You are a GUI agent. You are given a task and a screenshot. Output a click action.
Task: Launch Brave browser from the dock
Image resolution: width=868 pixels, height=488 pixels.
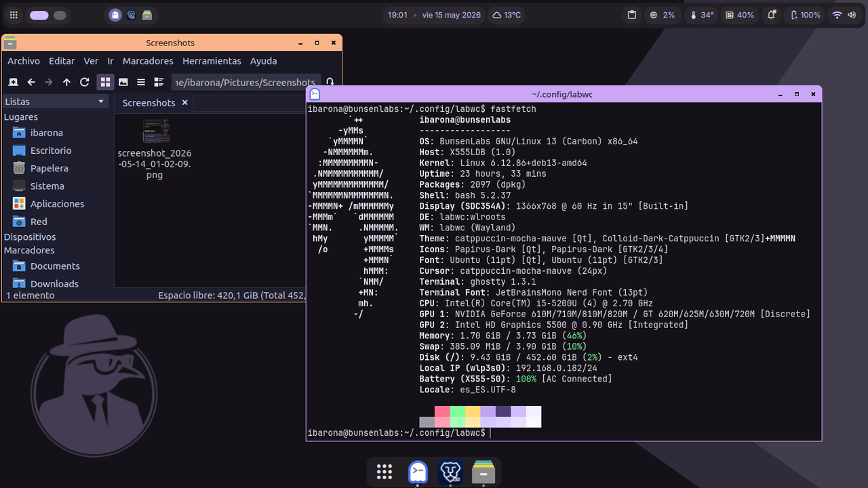click(450, 472)
